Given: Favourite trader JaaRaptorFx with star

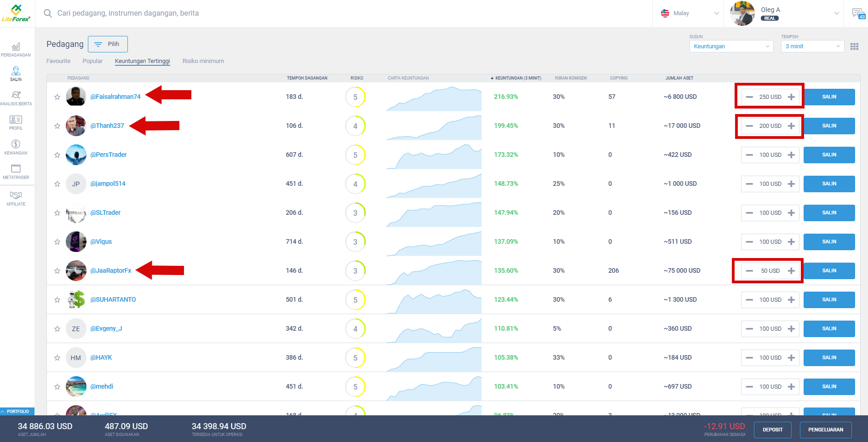Looking at the screenshot, I should [x=57, y=271].
